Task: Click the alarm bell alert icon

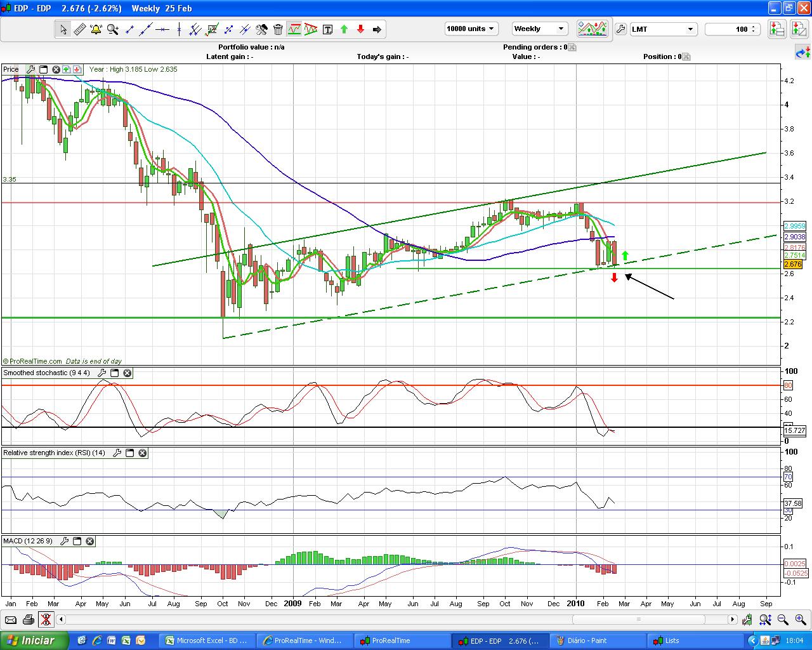Action: pos(96,29)
